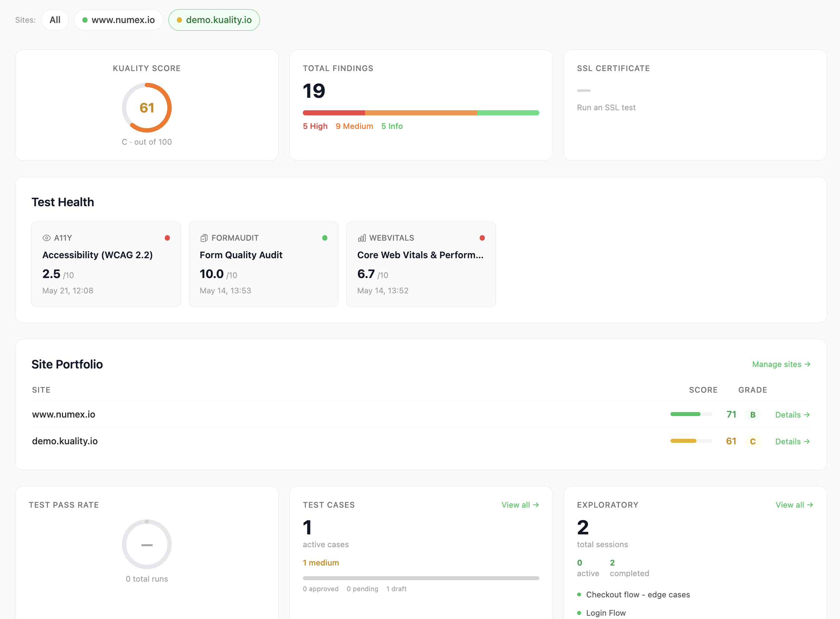Open the Login Flow session
Viewport: 840px width, 619px height.
[x=606, y=613]
